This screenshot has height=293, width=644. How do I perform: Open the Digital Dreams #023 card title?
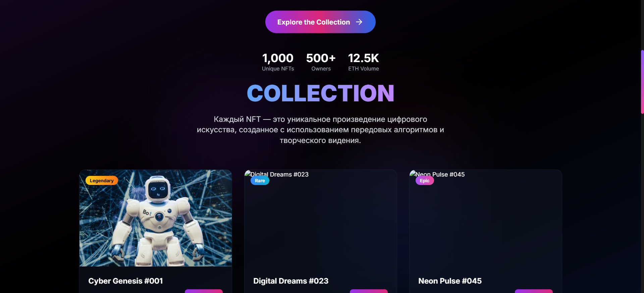(291, 281)
